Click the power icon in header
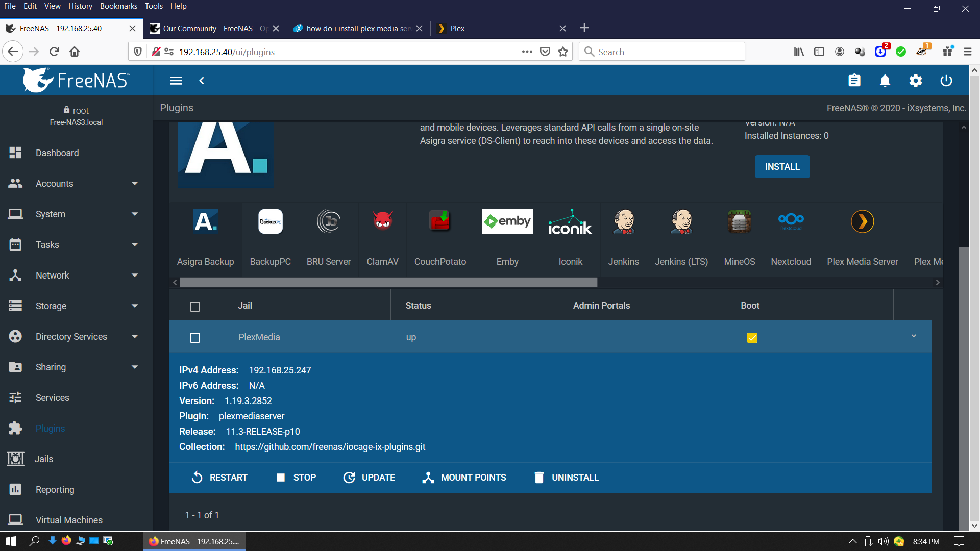Screen dimensions: 980x551 pos(946,81)
